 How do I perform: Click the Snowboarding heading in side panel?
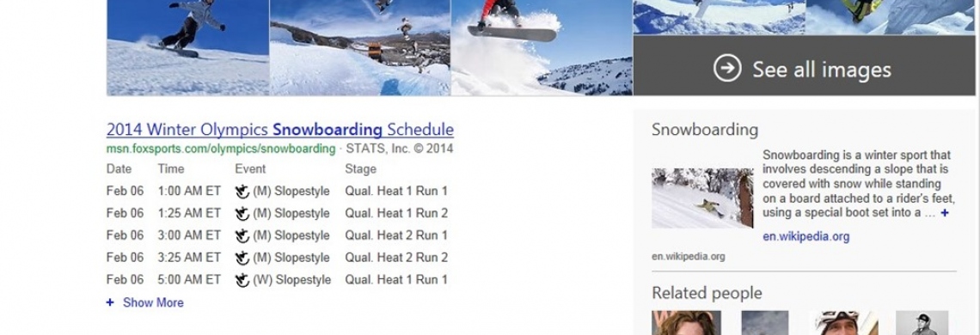tap(704, 130)
